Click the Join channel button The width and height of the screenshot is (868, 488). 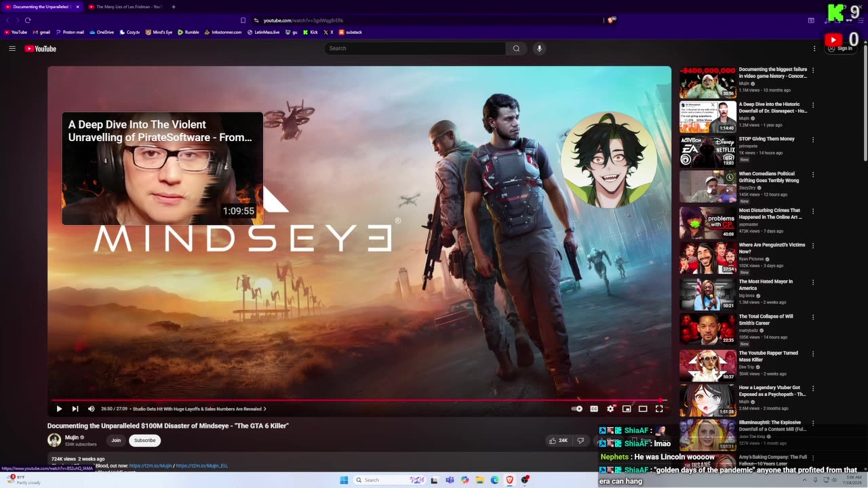(x=116, y=441)
